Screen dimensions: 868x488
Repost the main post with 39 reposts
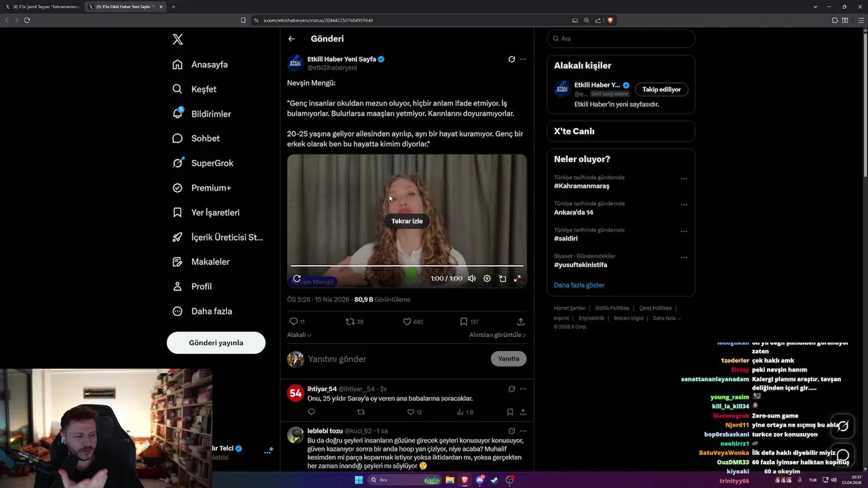tap(351, 321)
